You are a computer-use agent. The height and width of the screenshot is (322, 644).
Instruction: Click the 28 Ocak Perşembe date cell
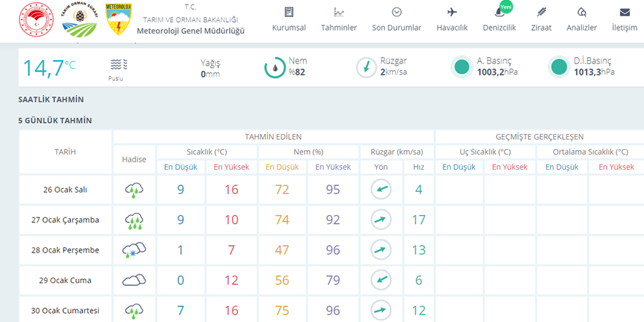pyautogui.click(x=65, y=250)
